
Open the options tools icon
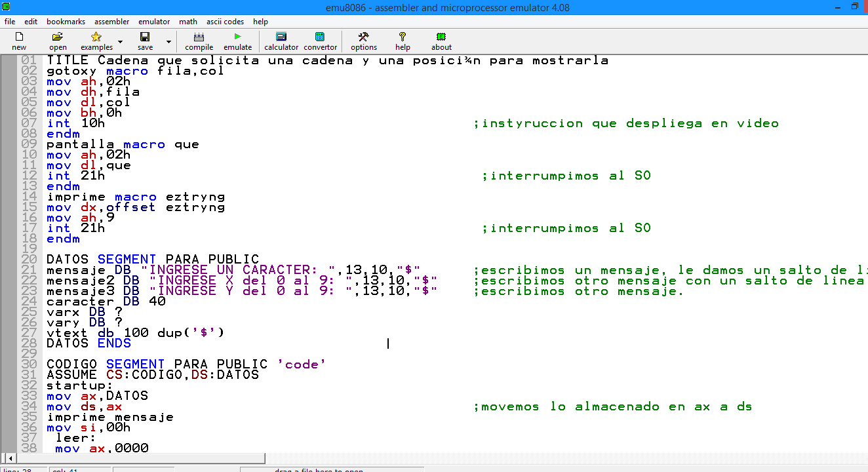coord(363,37)
